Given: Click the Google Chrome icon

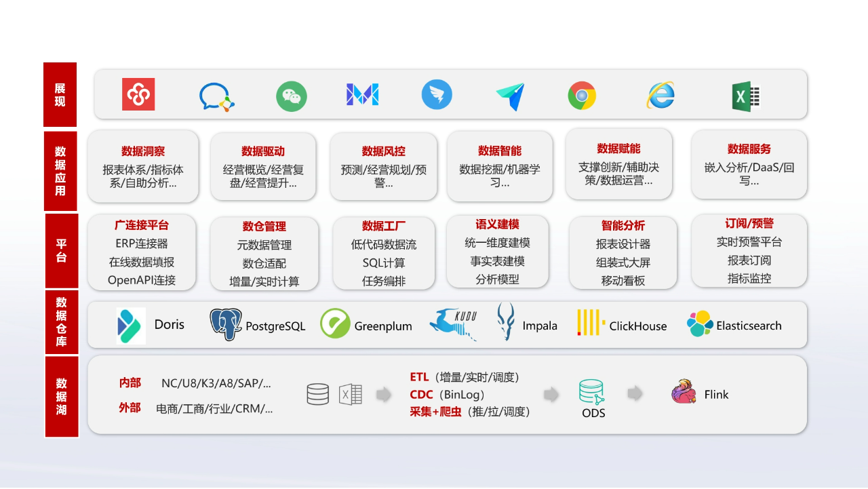Looking at the screenshot, I should pos(582,96).
